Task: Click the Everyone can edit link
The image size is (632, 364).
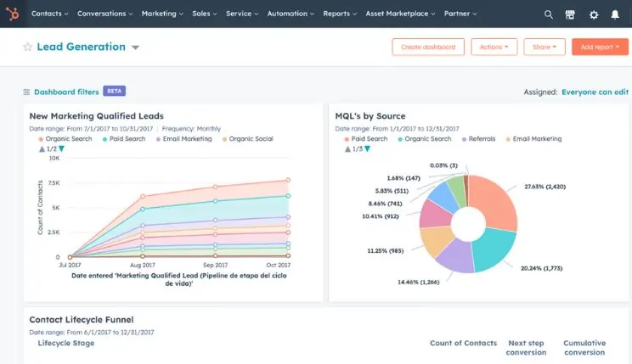Action: (595, 92)
